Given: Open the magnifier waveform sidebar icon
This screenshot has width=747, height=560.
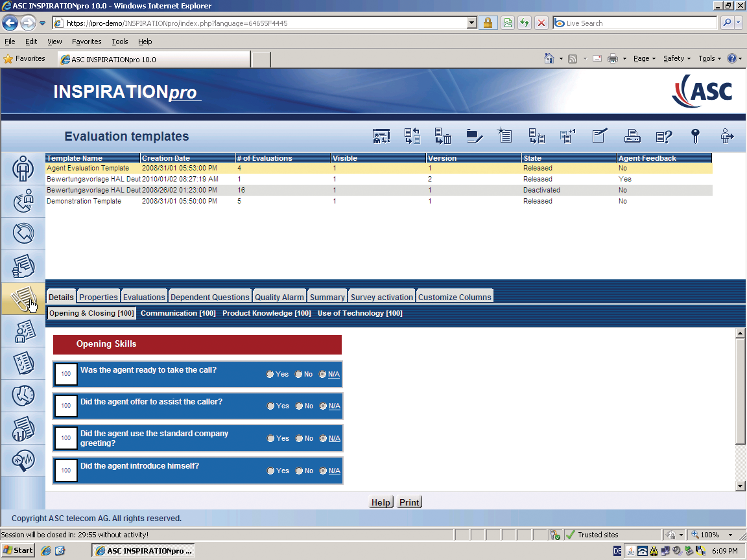Looking at the screenshot, I should (x=23, y=460).
